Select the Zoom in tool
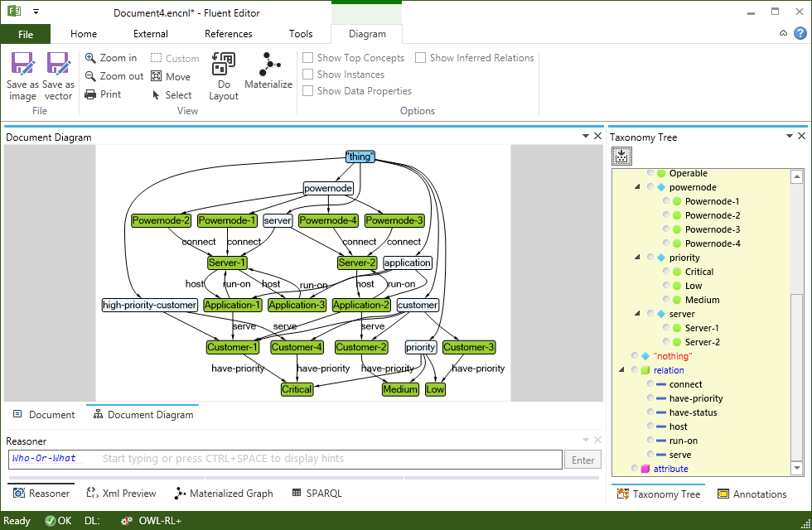This screenshot has width=812, height=530. pyautogui.click(x=111, y=58)
